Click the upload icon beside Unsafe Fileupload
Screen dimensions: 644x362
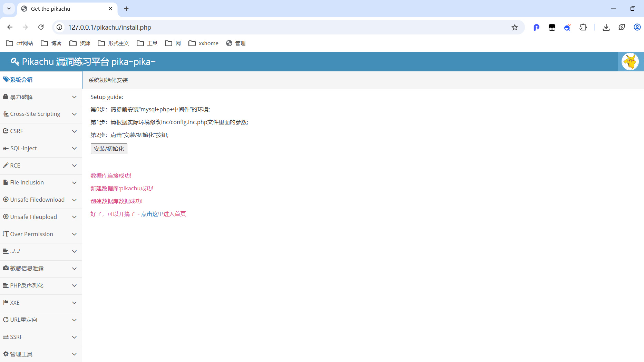pyautogui.click(x=6, y=217)
